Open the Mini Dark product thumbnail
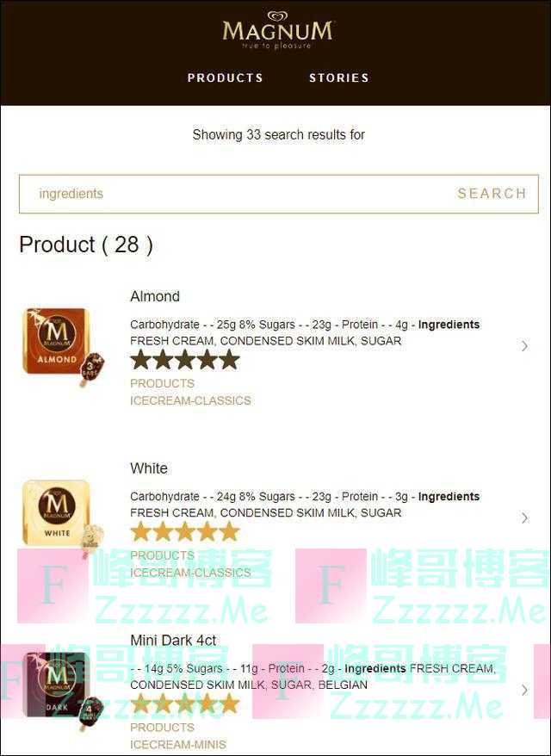 pyautogui.click(x=63, y=691)
